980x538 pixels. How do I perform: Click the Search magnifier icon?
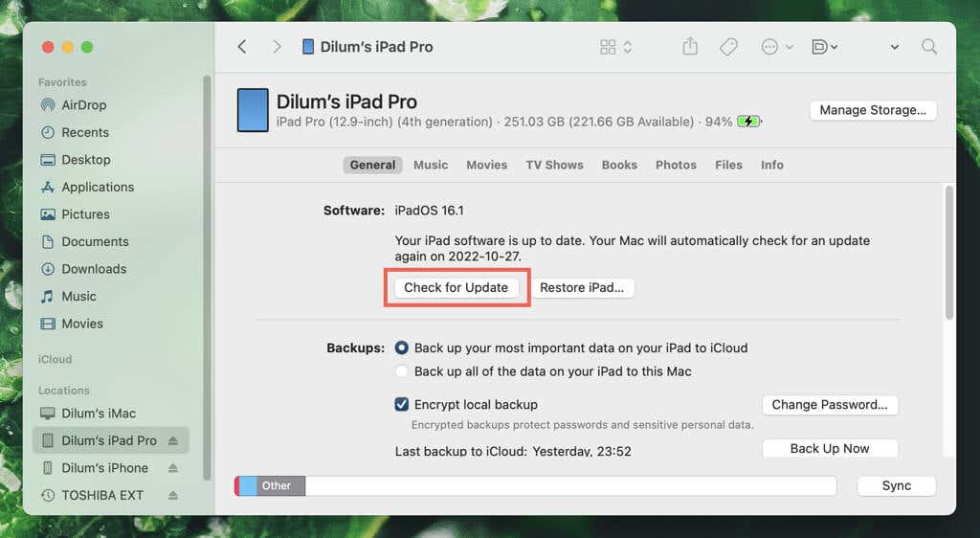(x=929, y=47)
